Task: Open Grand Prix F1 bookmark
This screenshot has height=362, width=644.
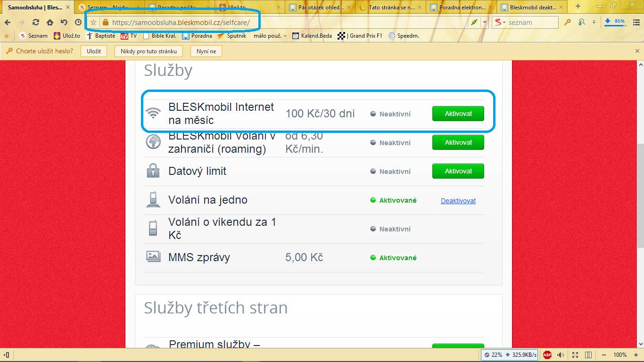Action: point(360,36)
